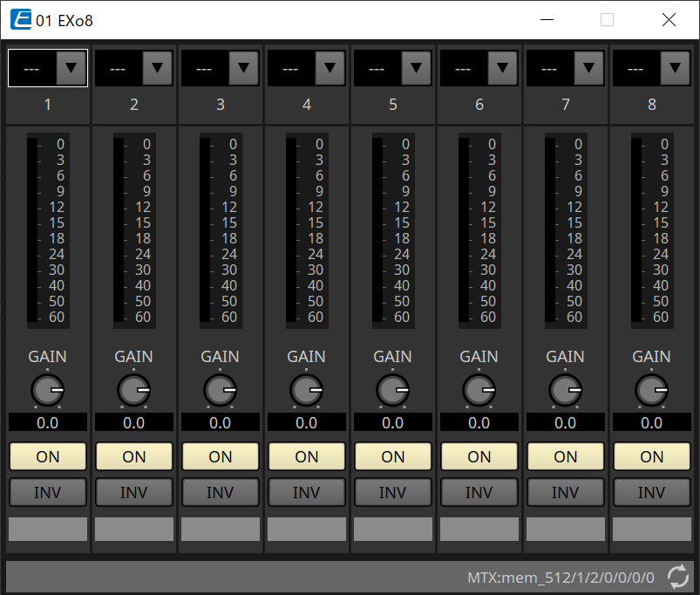Expand the channel 4 selection dropdown
Screen dimensions: 700x595
330,68
